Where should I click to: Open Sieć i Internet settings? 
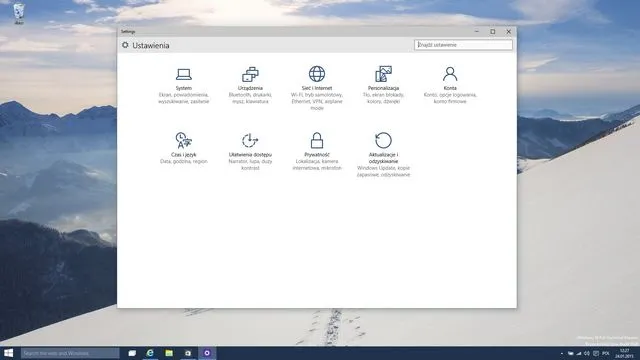pos(317,89)
